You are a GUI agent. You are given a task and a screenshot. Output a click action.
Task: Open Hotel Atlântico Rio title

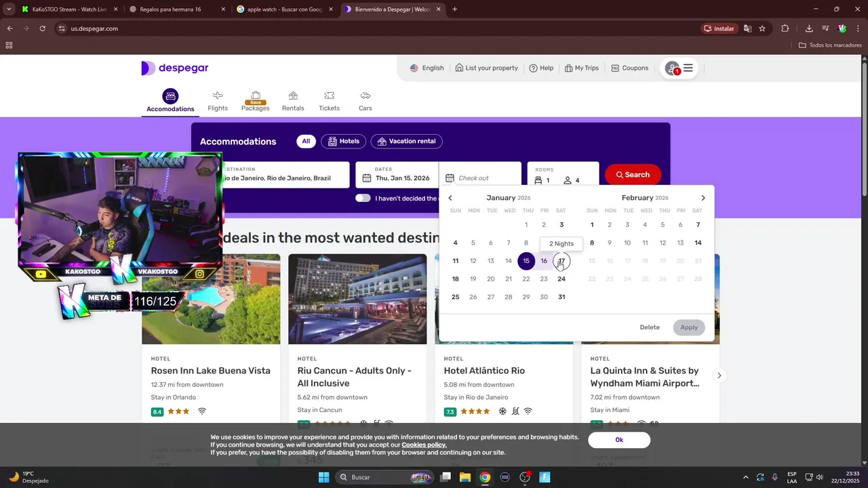pos(484,371)
